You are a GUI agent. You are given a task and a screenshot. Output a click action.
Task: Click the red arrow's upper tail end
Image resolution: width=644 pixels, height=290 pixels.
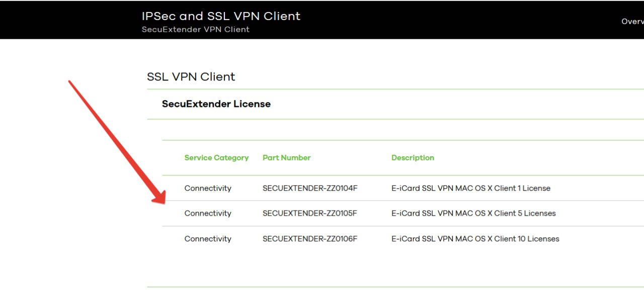(70, 82)
